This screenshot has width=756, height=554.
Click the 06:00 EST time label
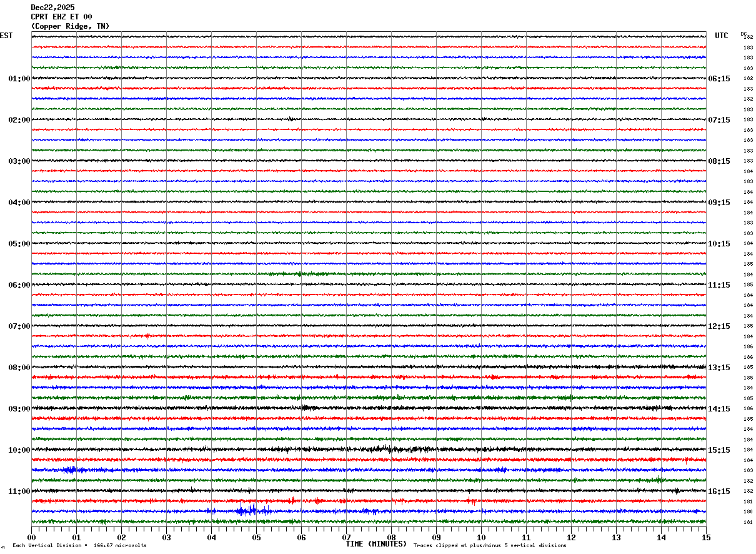[x=19, y=285]
